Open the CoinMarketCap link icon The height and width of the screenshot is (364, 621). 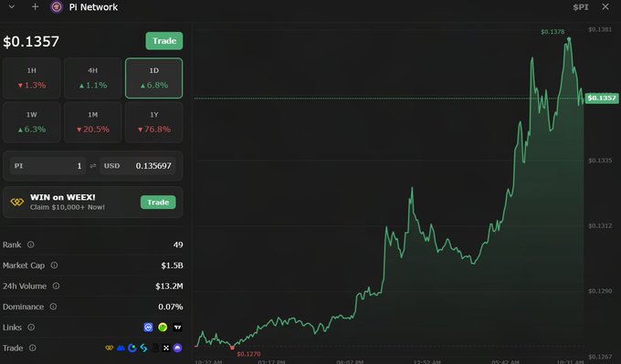[148, 328]
